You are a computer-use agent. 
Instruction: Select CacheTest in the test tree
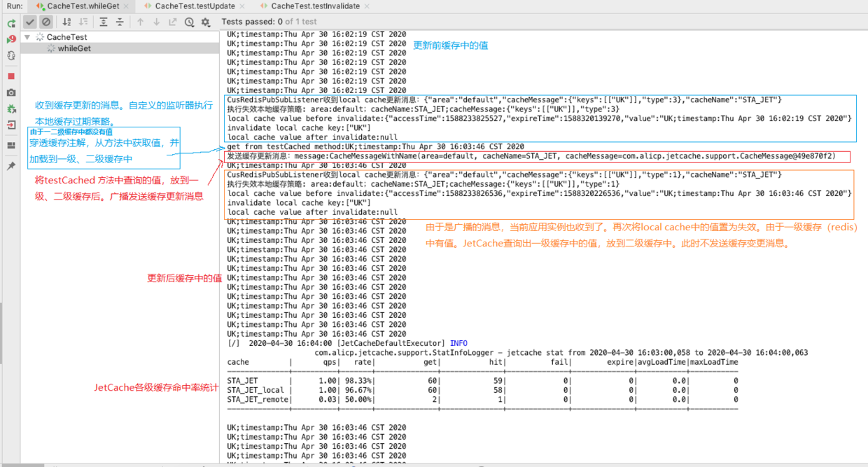(x=67, y=37)
